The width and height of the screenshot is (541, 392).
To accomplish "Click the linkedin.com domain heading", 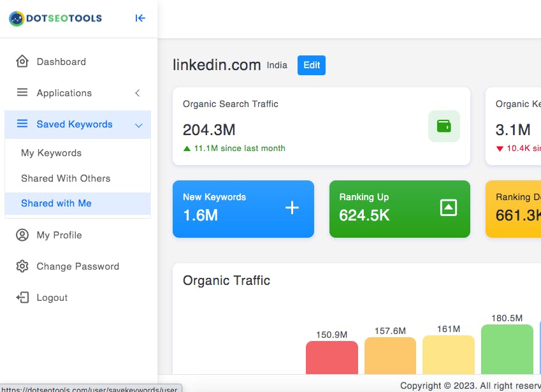I will [x=217, y=65].
